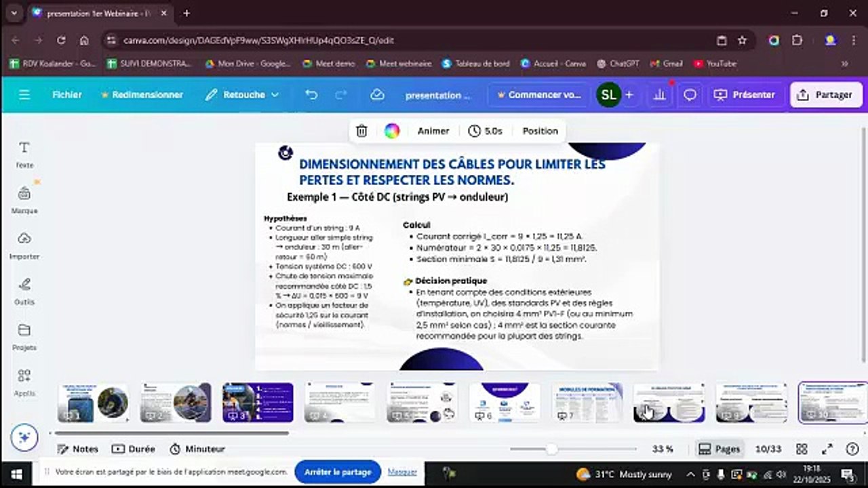Enter fullscreen with the expand icon
This screenshot has height=488, width=868.
click(x=827, y=449)
